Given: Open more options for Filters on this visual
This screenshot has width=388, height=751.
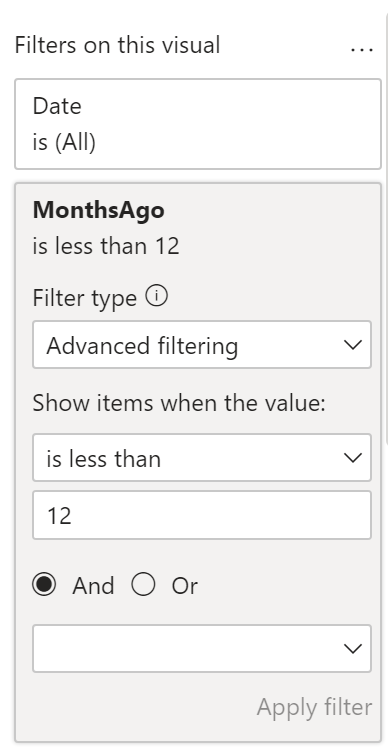Looking at the screenshot, I should tap(362, 48).
